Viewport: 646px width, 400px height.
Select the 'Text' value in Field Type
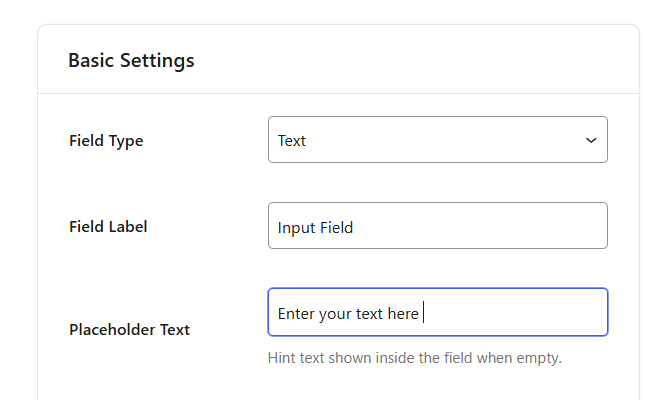pyautogui.click(x=292, y=141)
